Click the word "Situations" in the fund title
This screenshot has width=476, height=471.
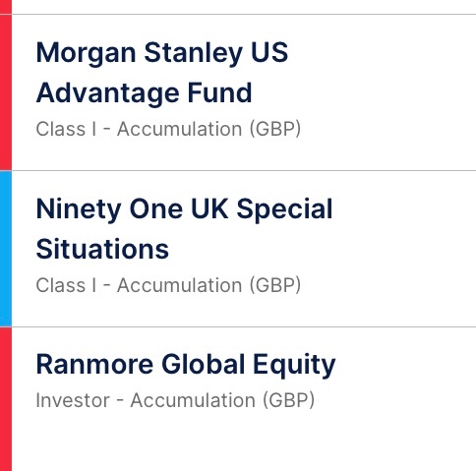pos(102,250)
